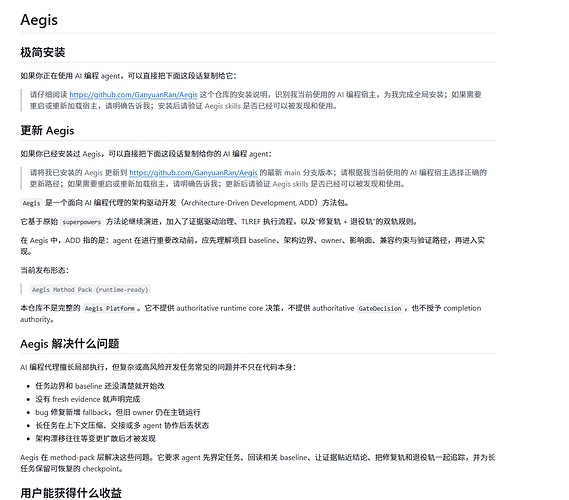Click the paragraph starting 'AI 编程代理擅长局部执行'
Screen dimensions: 569x500
(x=158, y=367)
